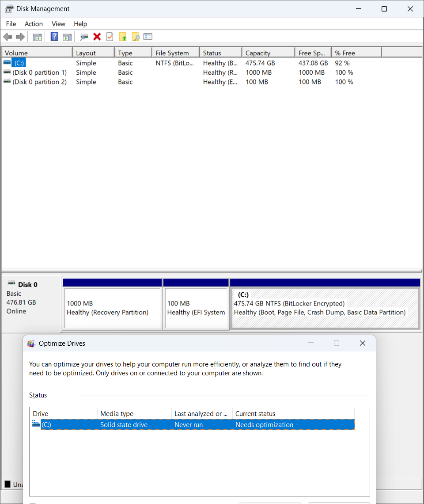Image resolution: width=424 pixels, height=504 pixels.
Task: Click the Disk 0 partition 2 drive icon
Action: point(7,81)
